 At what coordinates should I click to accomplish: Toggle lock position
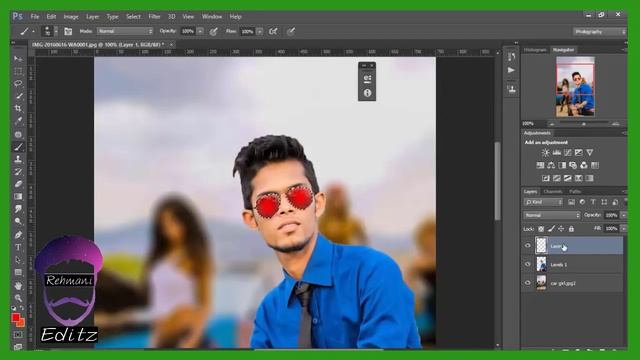(561, 229)
